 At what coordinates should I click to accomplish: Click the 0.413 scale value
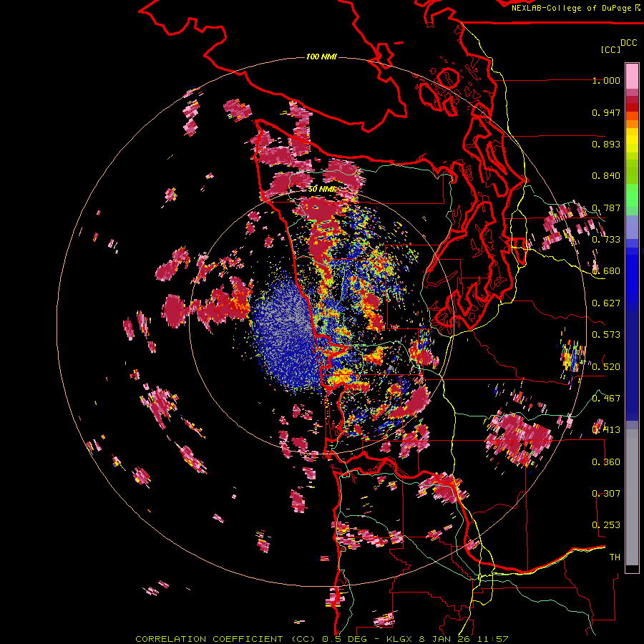tap(606, 430)
